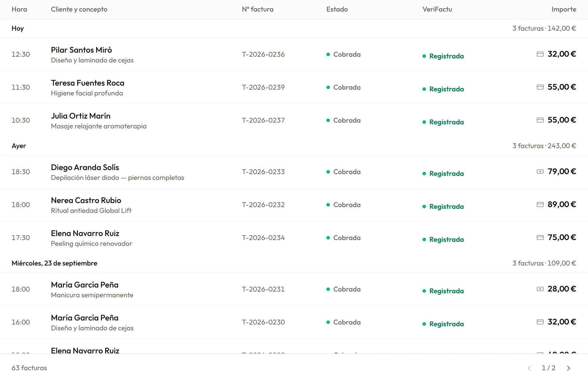Click invoice number T-2026-0234

click(x=263, y=238)
